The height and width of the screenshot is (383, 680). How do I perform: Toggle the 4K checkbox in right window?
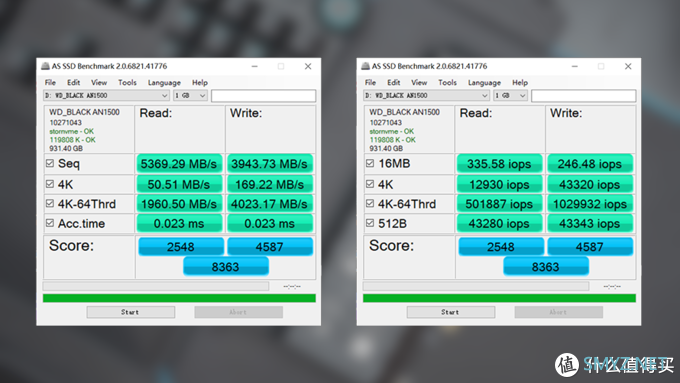point(370,184)
